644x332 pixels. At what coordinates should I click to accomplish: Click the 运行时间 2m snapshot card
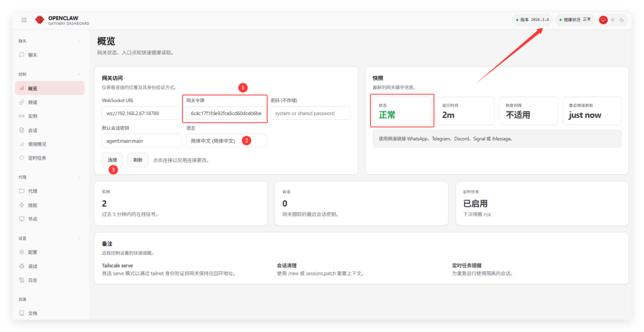pos(465,111)
